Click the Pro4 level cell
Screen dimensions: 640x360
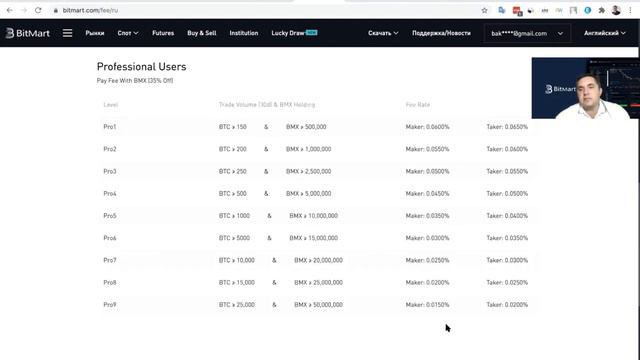click(110, 194)
